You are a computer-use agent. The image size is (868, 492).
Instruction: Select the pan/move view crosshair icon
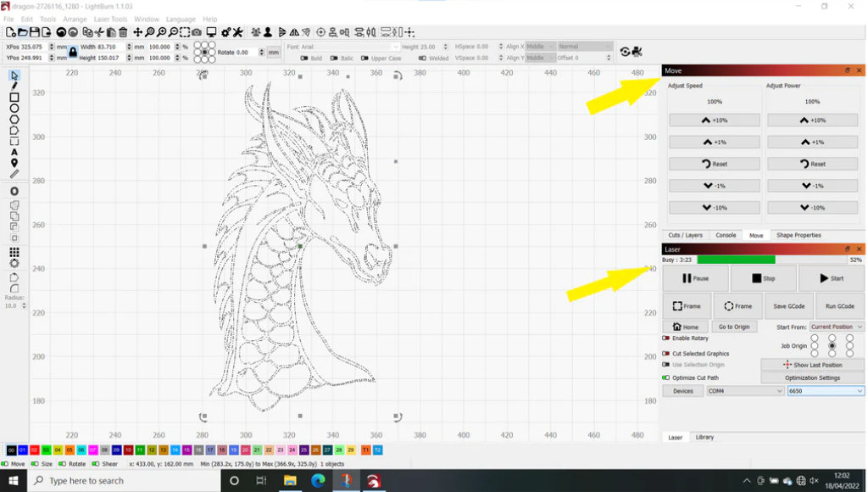[138, 33]
